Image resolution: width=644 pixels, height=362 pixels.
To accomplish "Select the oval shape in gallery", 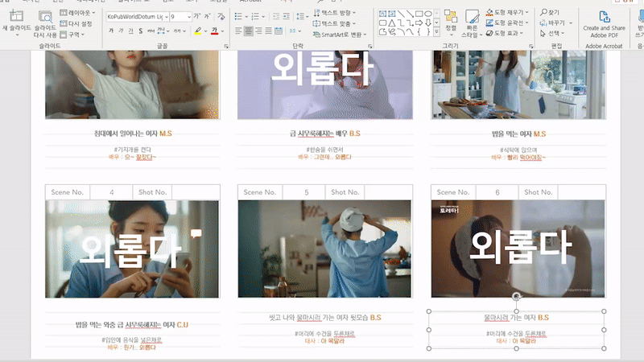I will 428,14.
